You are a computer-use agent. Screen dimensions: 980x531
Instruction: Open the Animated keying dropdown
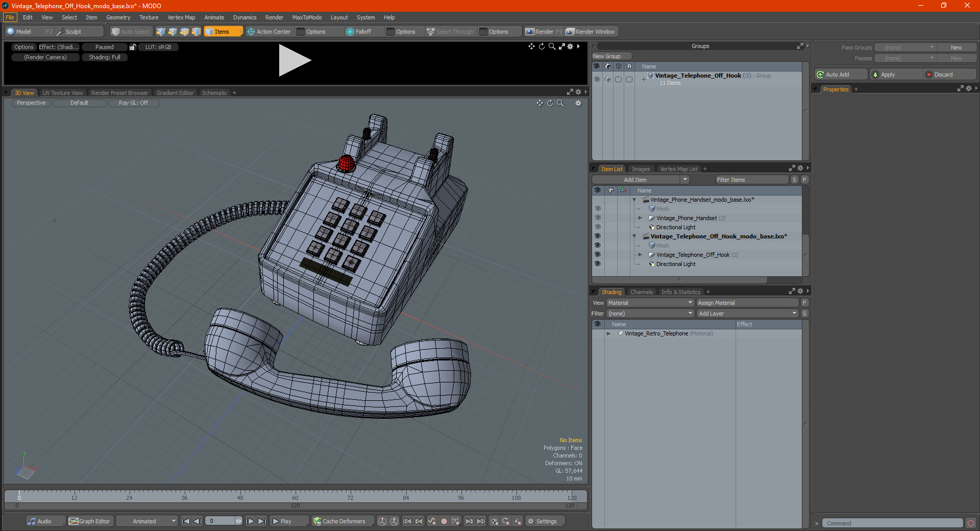[146, 521]
